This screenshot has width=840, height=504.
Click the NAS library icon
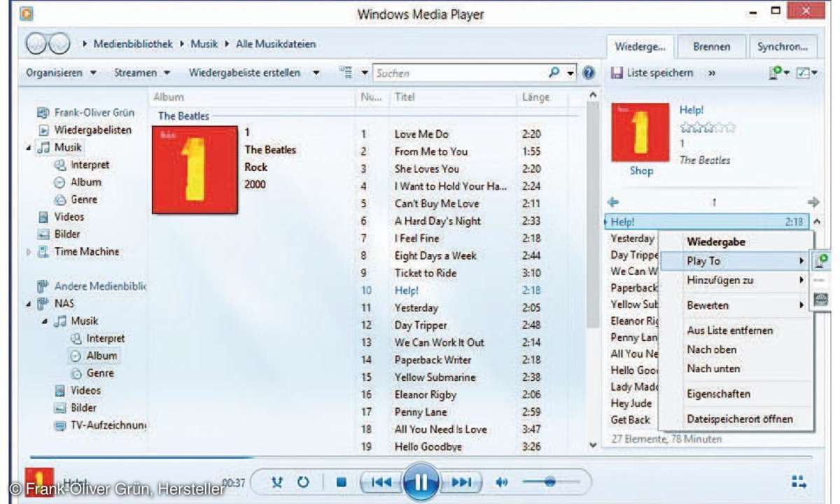tap(43, 304)
